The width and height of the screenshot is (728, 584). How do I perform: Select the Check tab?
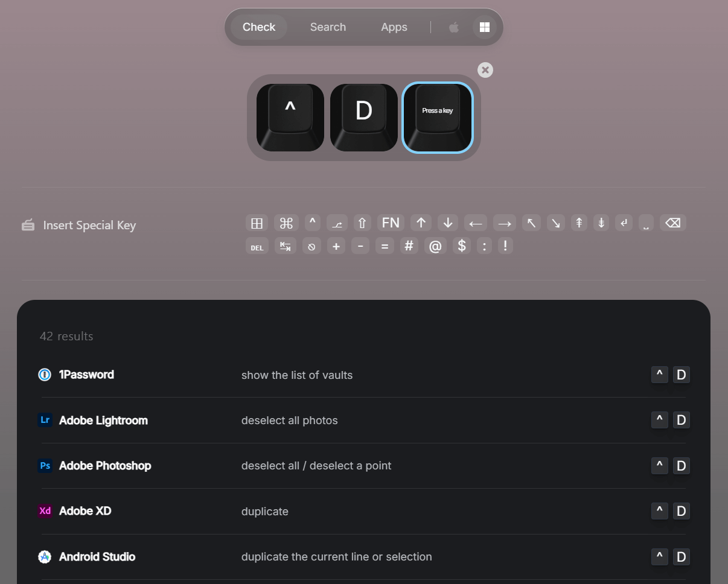(259, 27)
